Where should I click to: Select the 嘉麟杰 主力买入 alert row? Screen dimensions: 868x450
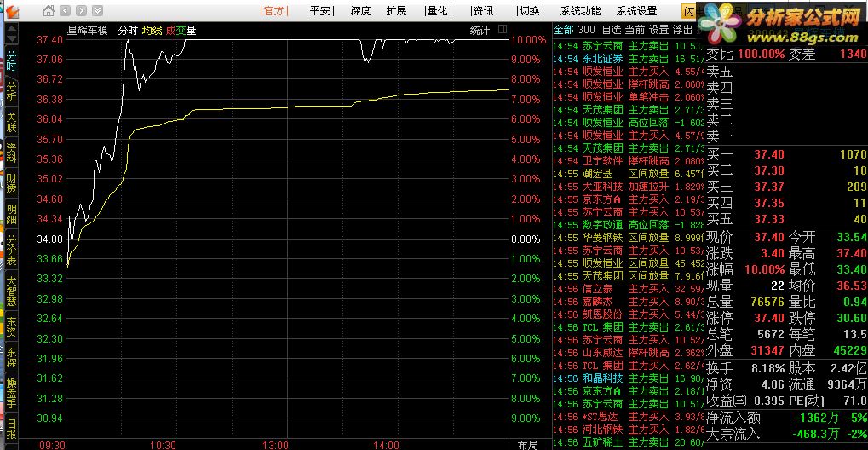pos(629,302)
